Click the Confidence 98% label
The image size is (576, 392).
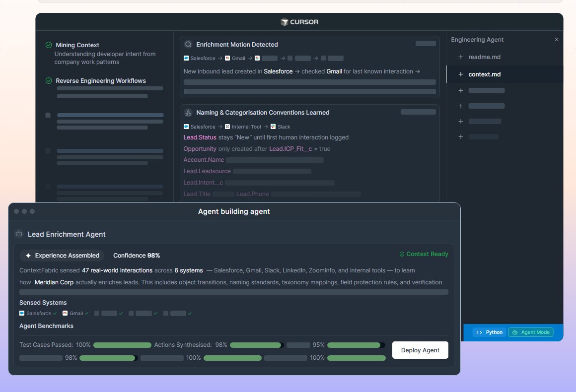click(137, 256)
